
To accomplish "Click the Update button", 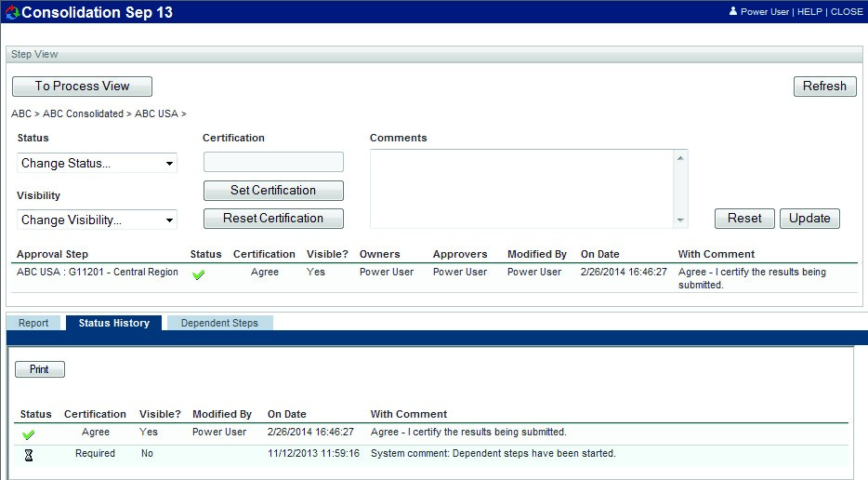I will pos(809,219).
